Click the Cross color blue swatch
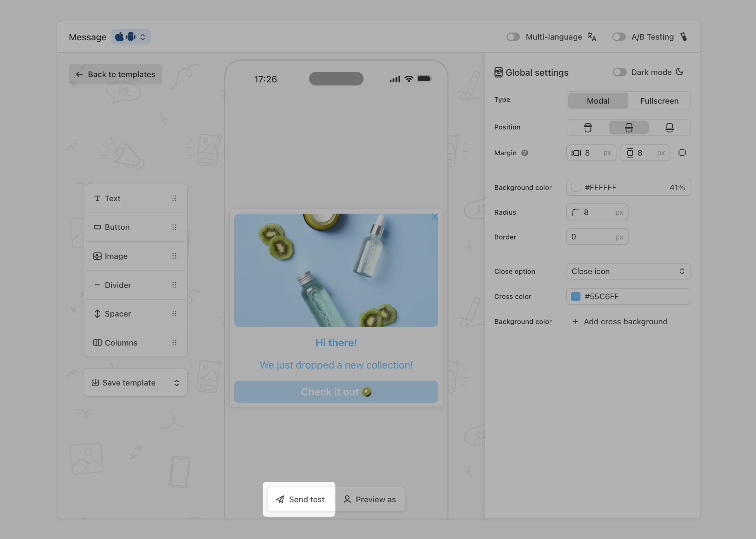This screenshot has width=756, height=539. [575, 296]
